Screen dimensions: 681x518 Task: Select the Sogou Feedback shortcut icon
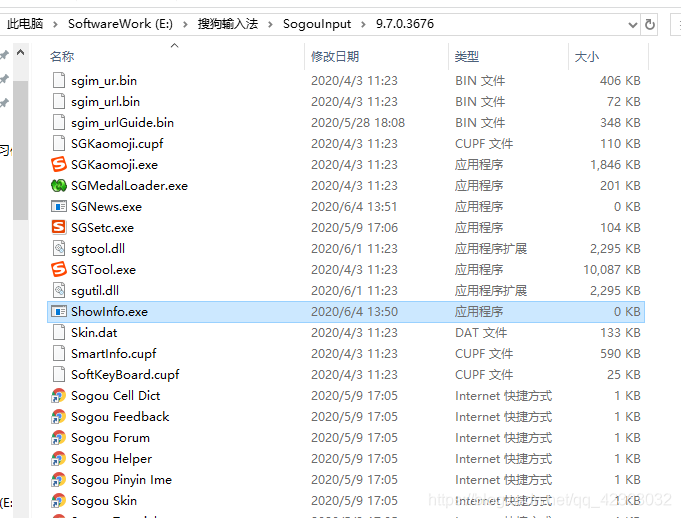(x=59, y=416)
